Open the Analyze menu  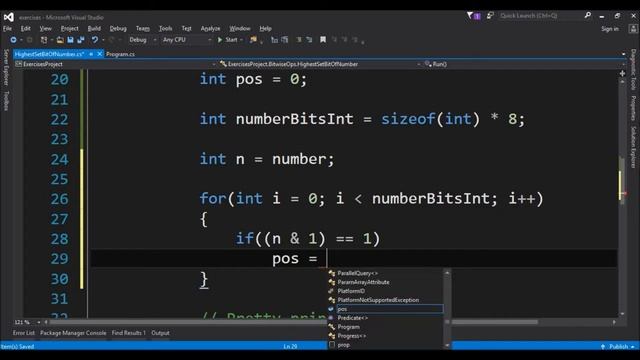pos(210,29)
